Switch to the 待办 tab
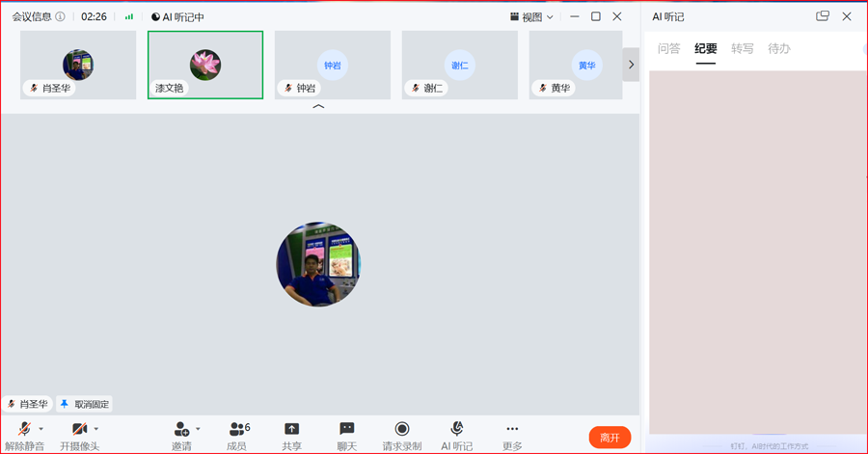The width and height of the screenshot is (868, 454). click(779, 48)
